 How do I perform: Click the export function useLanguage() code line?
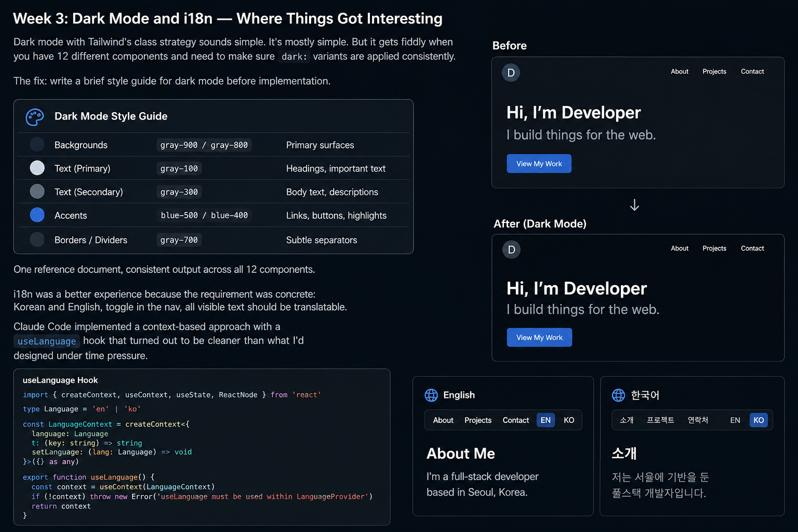pyautogui.click(x=88, y=477)
